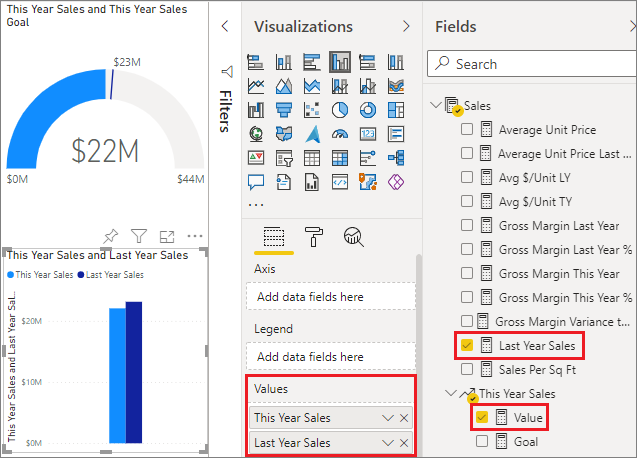Open the visual's filter funnel icon
Viewport: 637px width, 458px height.
coord(139,236)
